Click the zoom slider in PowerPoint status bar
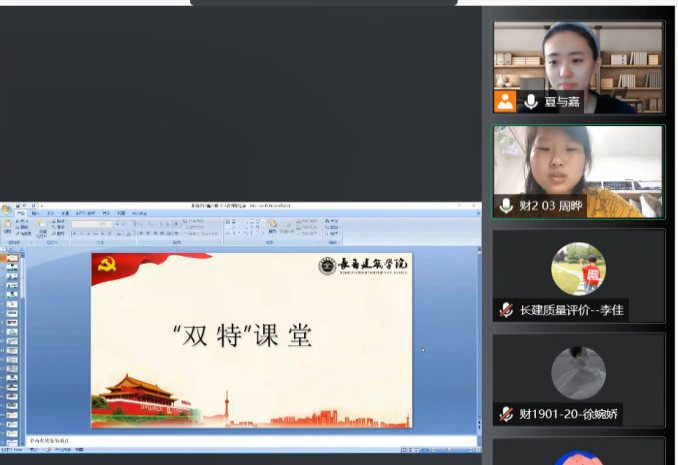This screenshot has width=678, height=465. click(450, 450)
